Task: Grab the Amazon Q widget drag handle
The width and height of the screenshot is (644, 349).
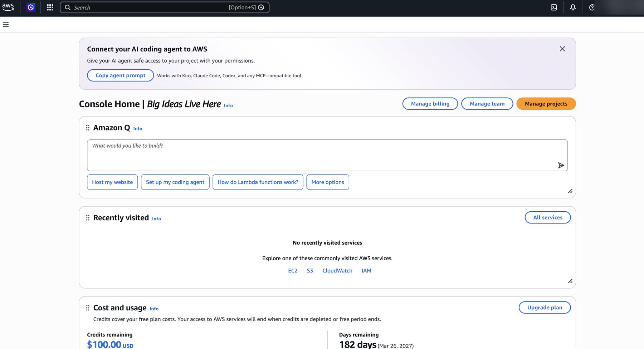Action: tap(88, 128)
